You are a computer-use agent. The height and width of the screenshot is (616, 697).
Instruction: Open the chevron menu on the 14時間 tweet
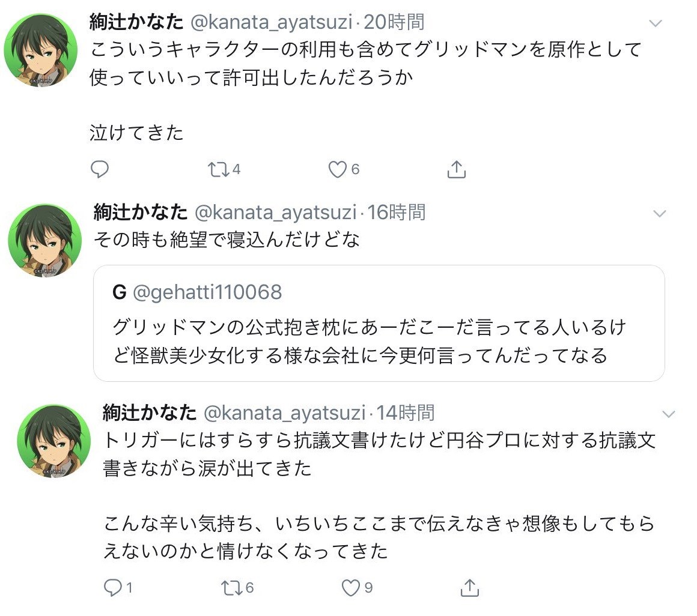point(668,414)
